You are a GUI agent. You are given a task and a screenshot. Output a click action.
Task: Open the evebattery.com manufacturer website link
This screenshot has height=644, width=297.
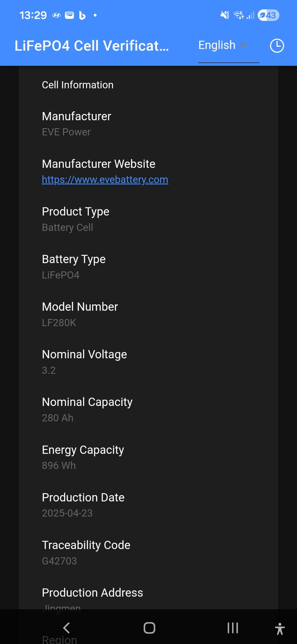tap(105, 180)
